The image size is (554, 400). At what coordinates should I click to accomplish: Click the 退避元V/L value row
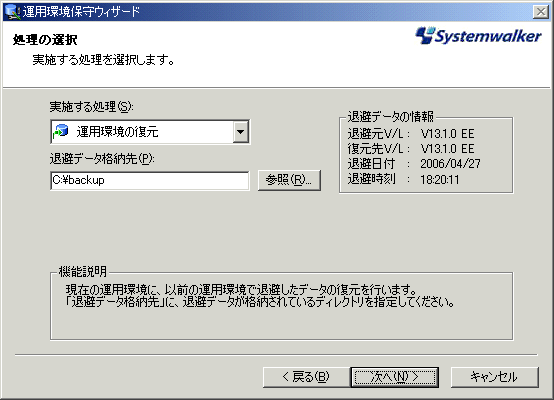411,134
